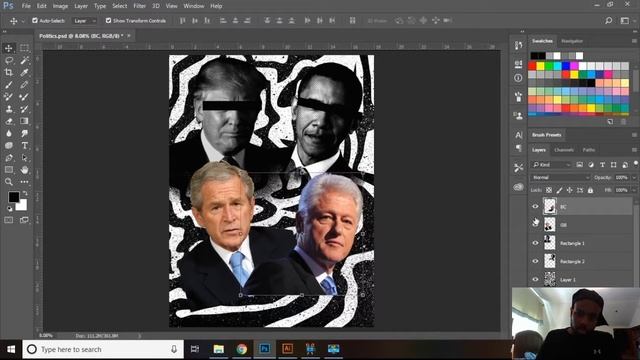Select the Magic Wand tool
The width and height of the screenshot is (640, 360).
(x=24, y=60)
